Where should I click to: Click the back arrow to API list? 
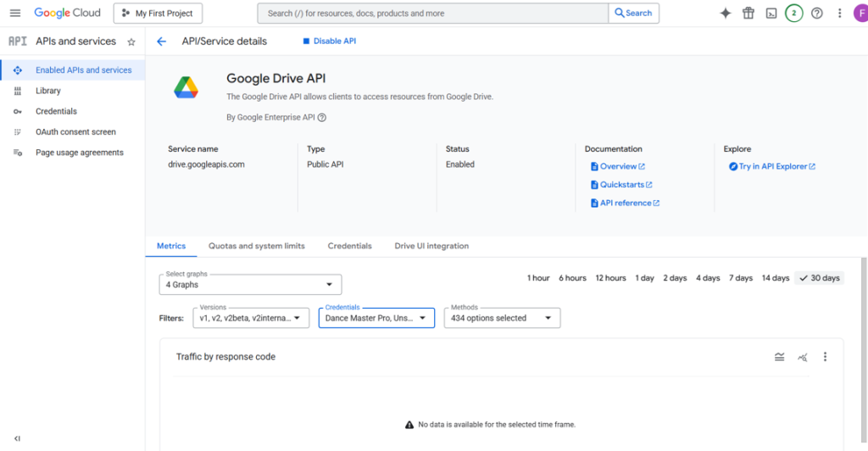coord(162,41)
